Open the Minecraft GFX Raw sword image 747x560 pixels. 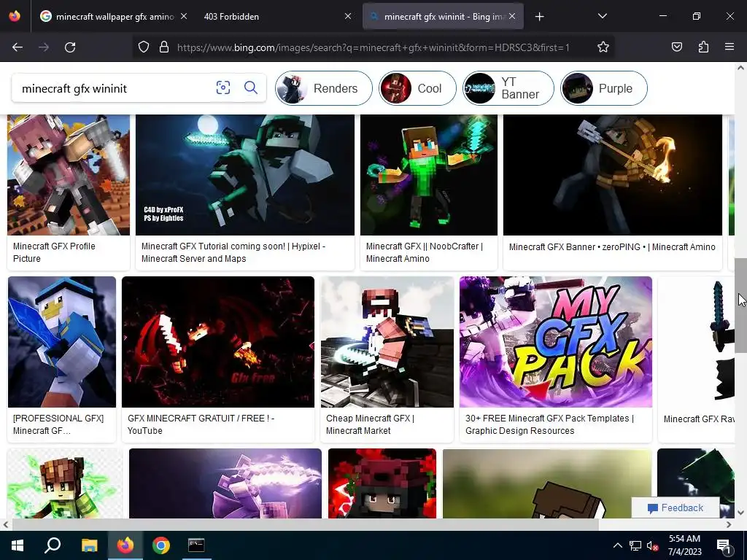tap(697, 342)
